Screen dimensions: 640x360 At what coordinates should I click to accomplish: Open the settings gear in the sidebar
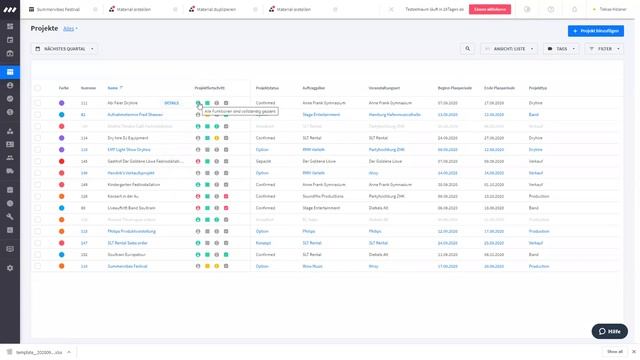point(10,268)
